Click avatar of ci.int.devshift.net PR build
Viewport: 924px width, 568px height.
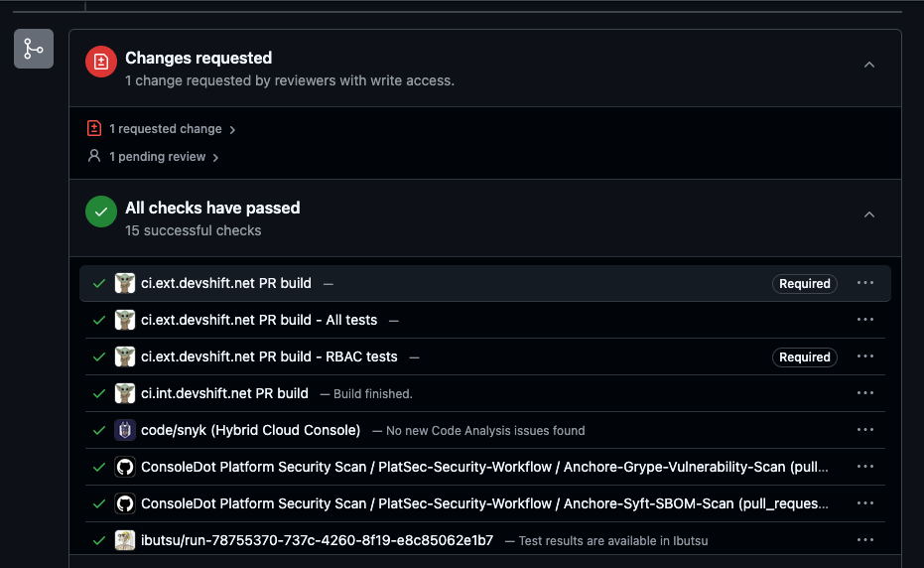click(x=125, y=393)
